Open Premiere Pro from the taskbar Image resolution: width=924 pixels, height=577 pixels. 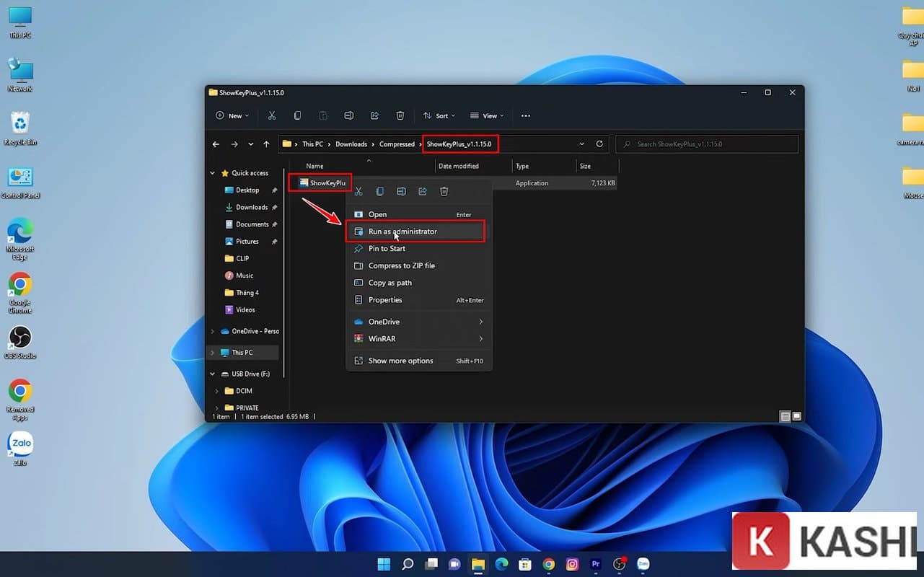pyautogui.click(x=596, y=564)
